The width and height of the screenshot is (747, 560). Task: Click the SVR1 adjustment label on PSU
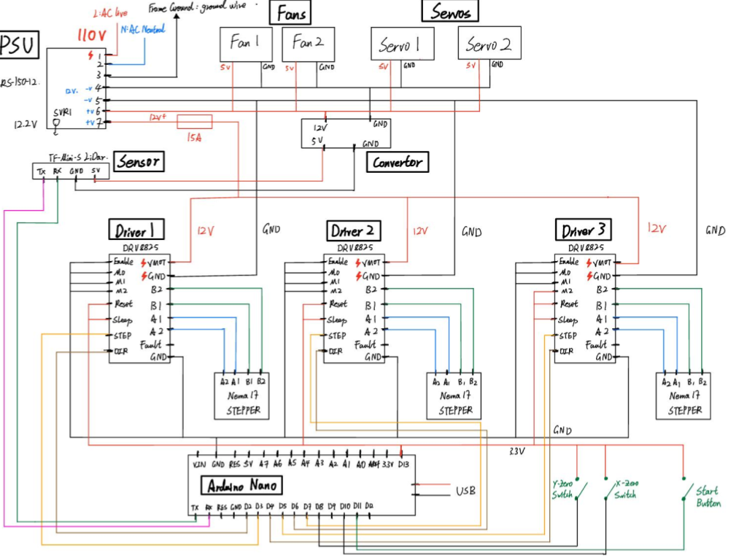(x=63, y=112)
